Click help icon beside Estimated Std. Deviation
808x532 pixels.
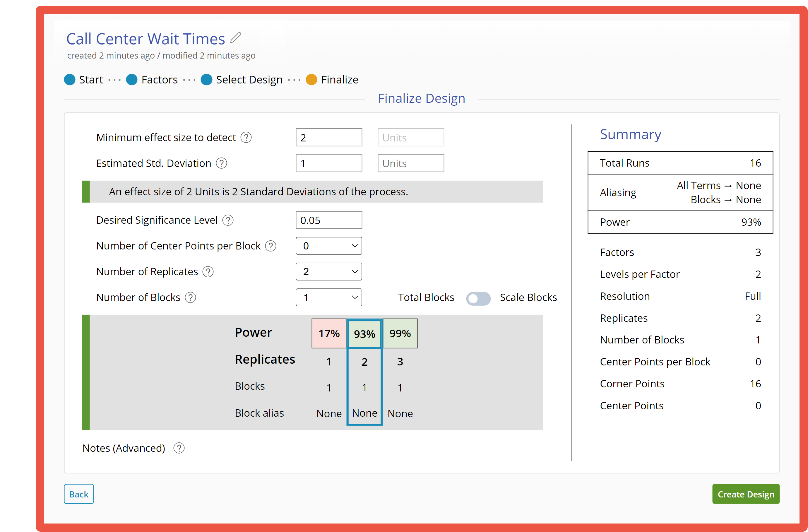click(x=222, y=163)
